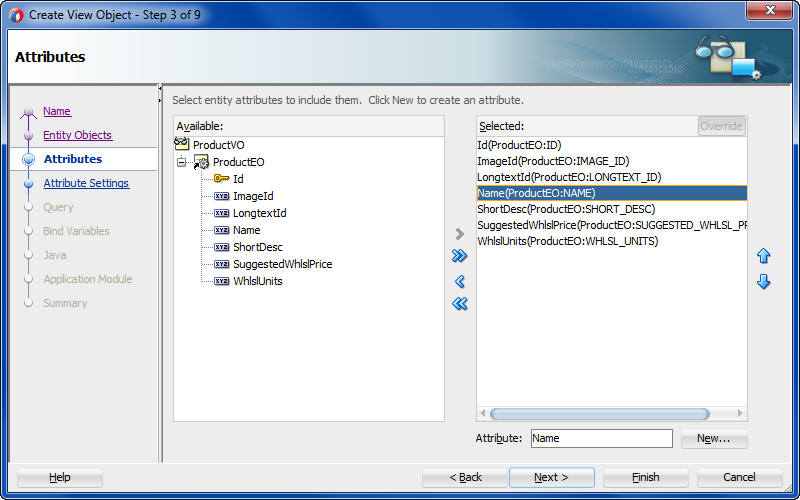Select WhlslUnits in the Available tree
800x500 pixels.
click(x=258, y=281)
